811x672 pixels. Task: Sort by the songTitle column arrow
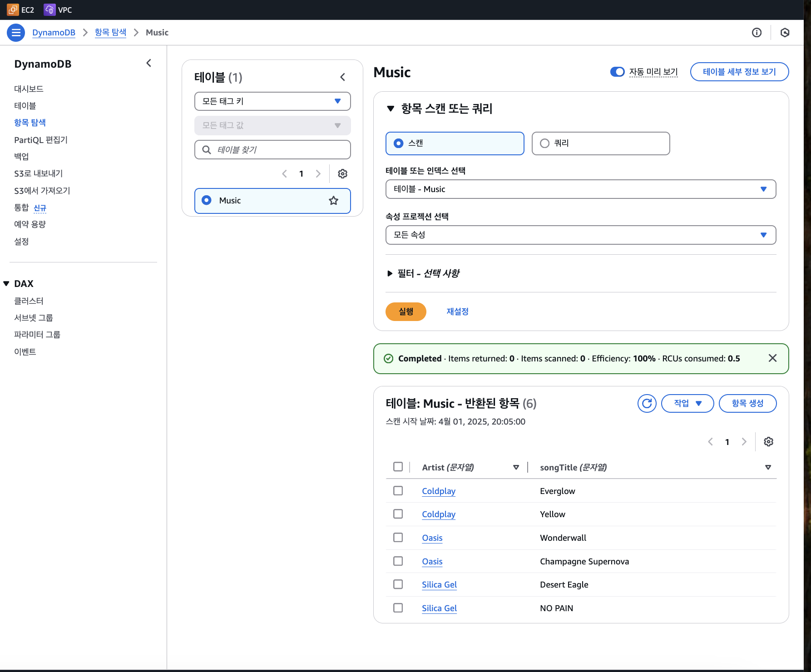click(x=768, y=467)
